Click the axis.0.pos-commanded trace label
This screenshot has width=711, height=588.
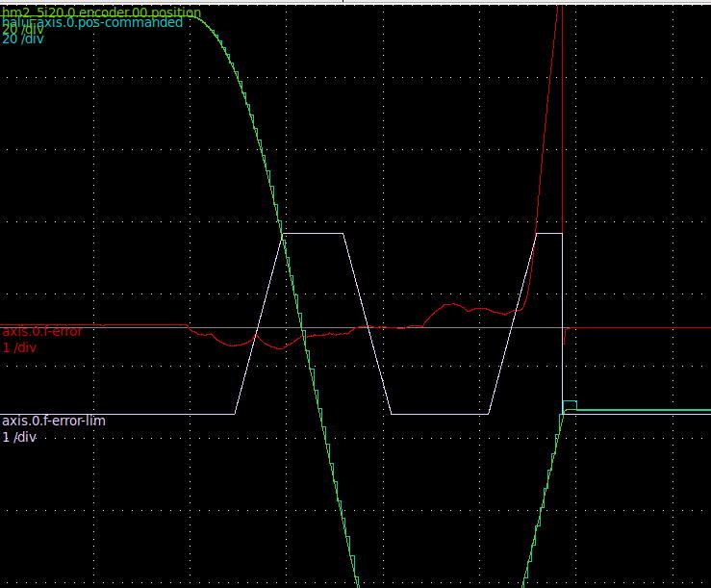[x=92, y=22]
